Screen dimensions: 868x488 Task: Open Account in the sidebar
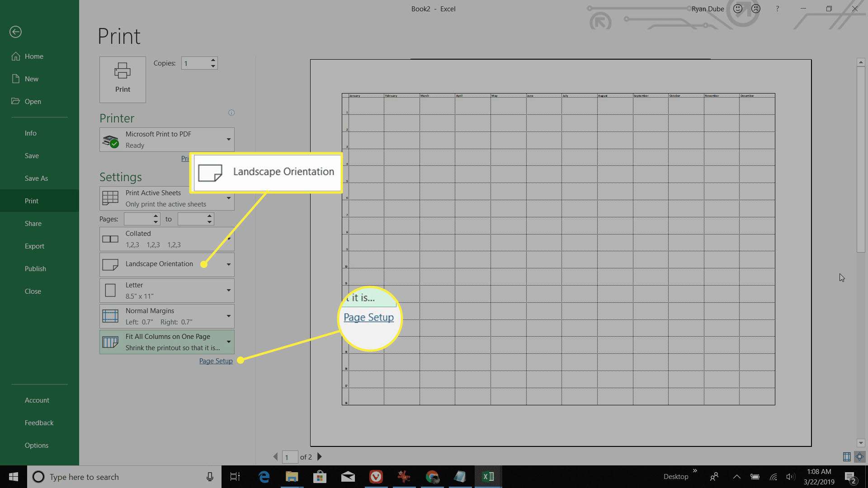pos(39,400)
